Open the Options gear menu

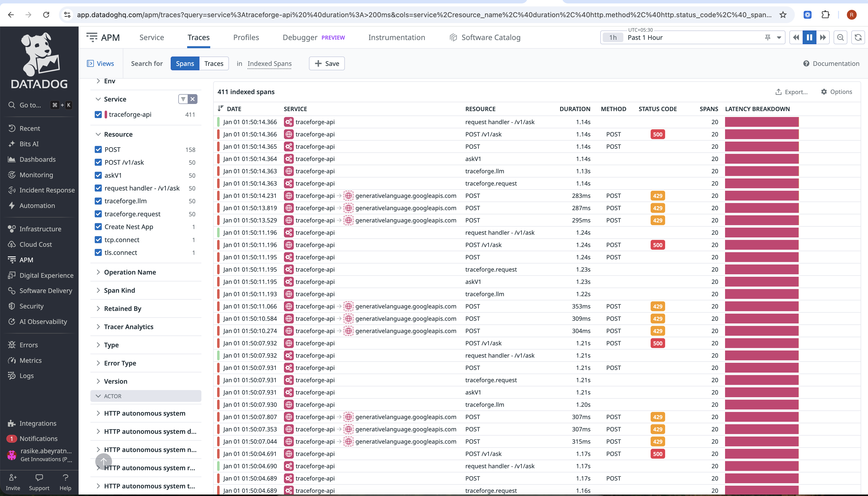click(836, 92)
